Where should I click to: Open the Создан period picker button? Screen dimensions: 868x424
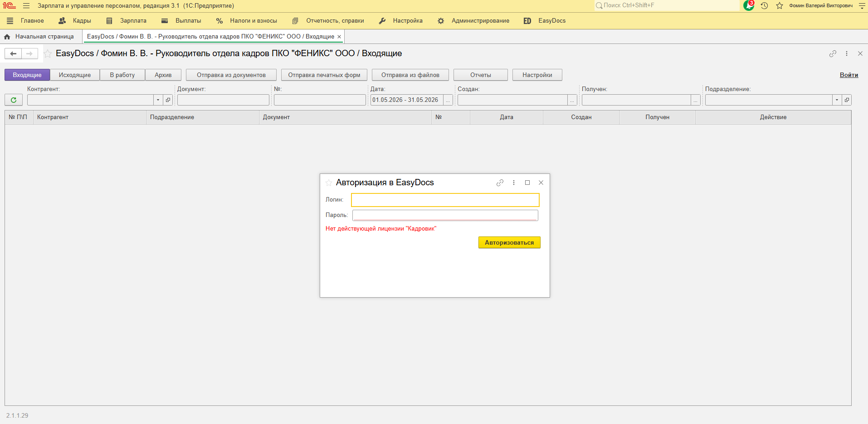tap(572, 100)
